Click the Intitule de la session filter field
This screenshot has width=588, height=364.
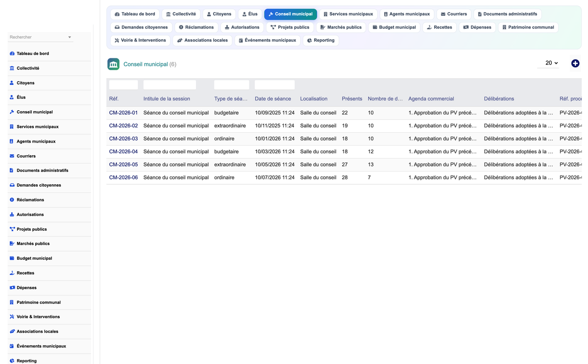click(x=170, y=85)
